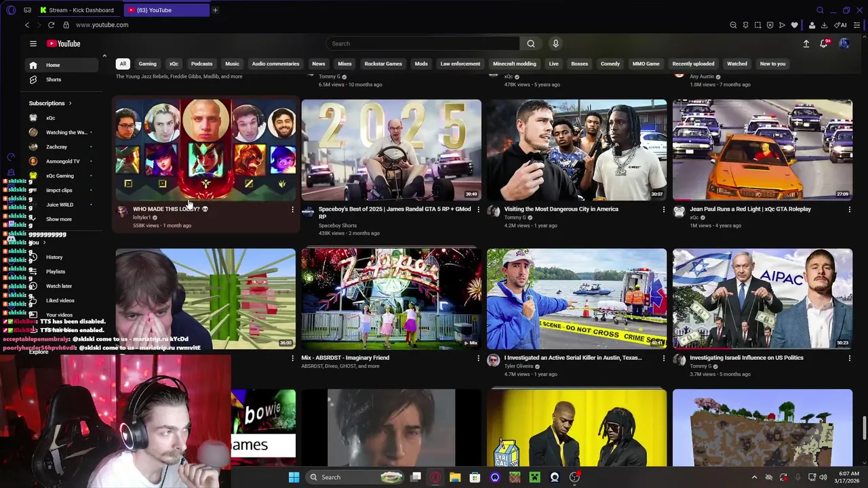Open options menu for WHO MADE THIS LOBBY video
This screenshot has width=868, height=488.
[x=292, y=209]
